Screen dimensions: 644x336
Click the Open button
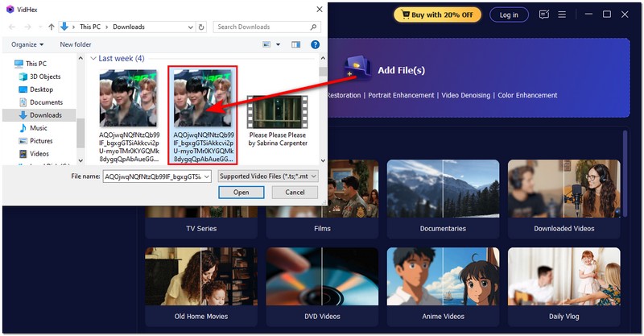[242, 193]
